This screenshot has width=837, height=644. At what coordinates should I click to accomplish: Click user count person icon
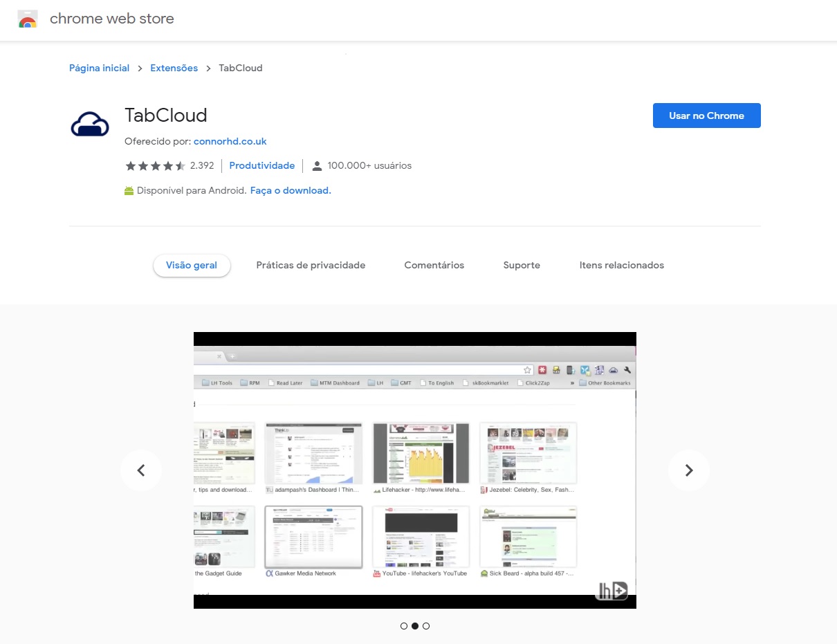(317, 166)
